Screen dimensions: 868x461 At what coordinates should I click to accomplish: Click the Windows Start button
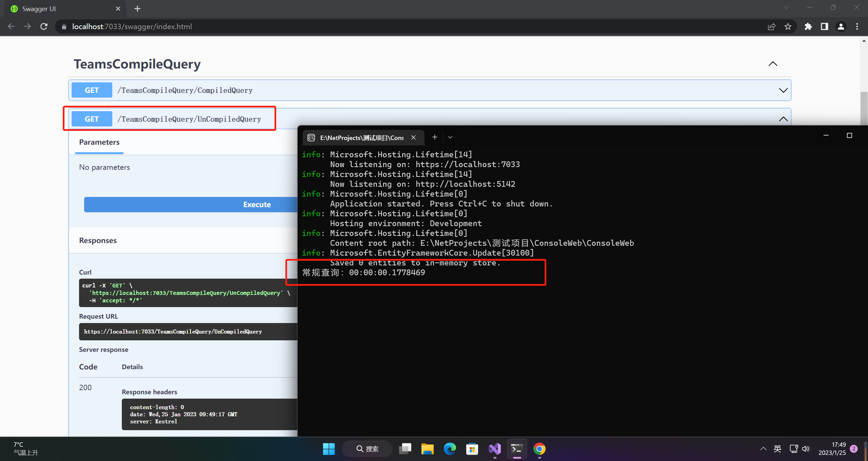click(x=328, y=449)
